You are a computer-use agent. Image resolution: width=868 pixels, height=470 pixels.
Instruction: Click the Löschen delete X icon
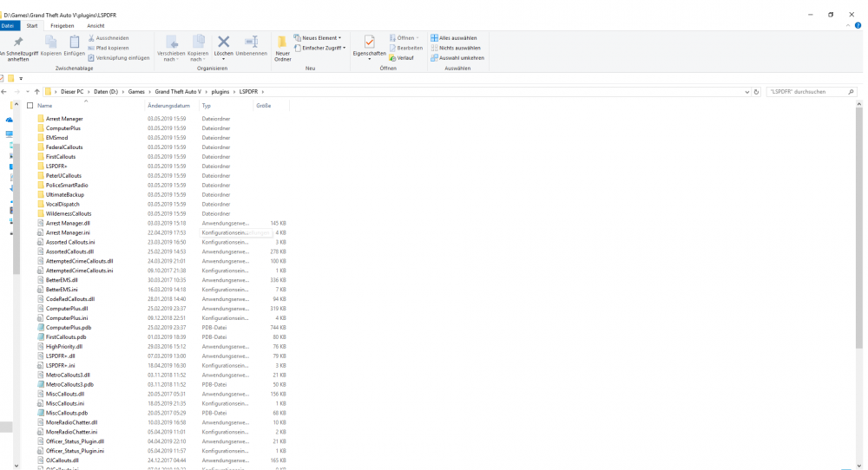click(224, 42)
